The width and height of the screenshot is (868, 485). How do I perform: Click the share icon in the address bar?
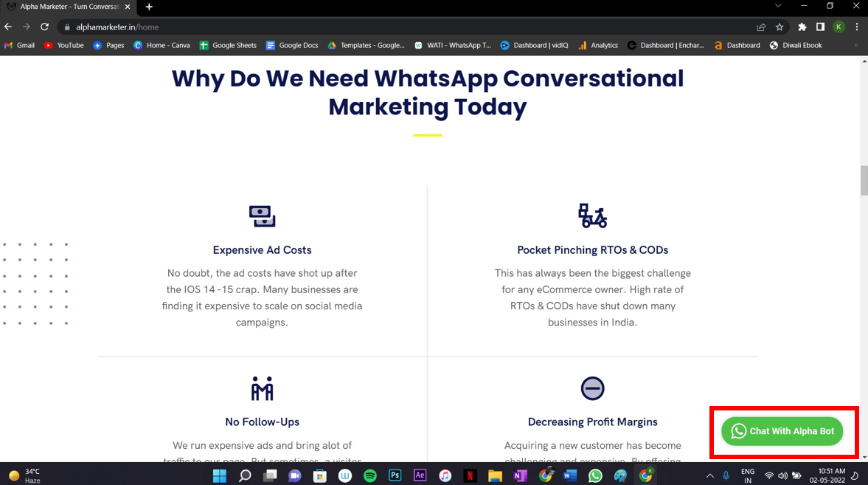pyautogui.click(x=762, y=27)
